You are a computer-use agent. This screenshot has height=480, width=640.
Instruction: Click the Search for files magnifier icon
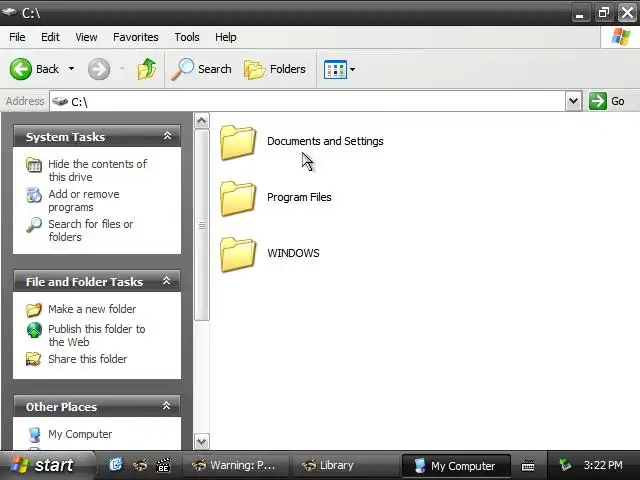(34, 225)
